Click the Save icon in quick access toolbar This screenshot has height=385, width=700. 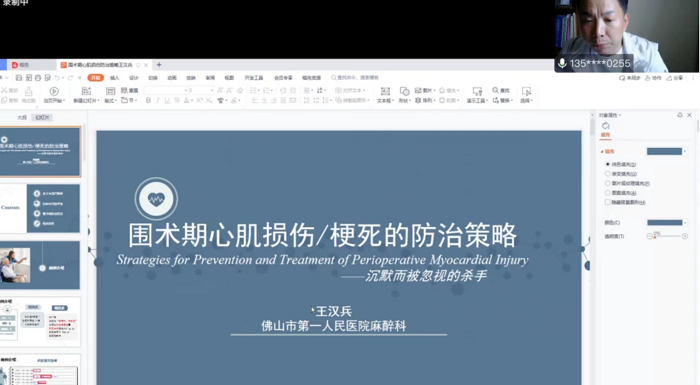pyautogui.click(x=19, y=78)
